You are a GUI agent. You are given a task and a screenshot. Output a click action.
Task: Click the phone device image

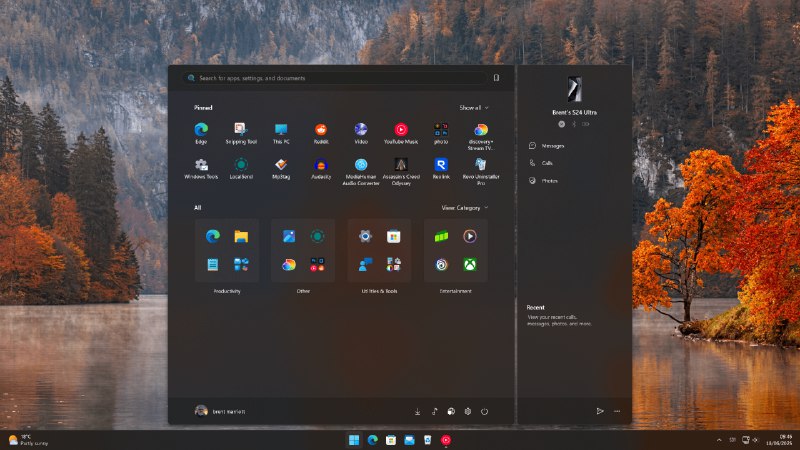point(574,89)
